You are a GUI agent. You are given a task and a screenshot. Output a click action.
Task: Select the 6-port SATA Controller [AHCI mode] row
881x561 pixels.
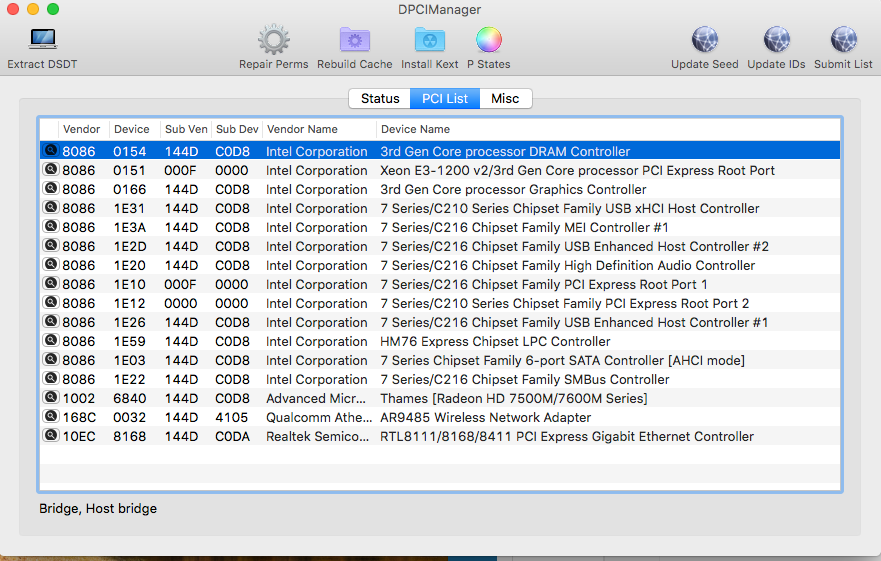pos(440,360)
